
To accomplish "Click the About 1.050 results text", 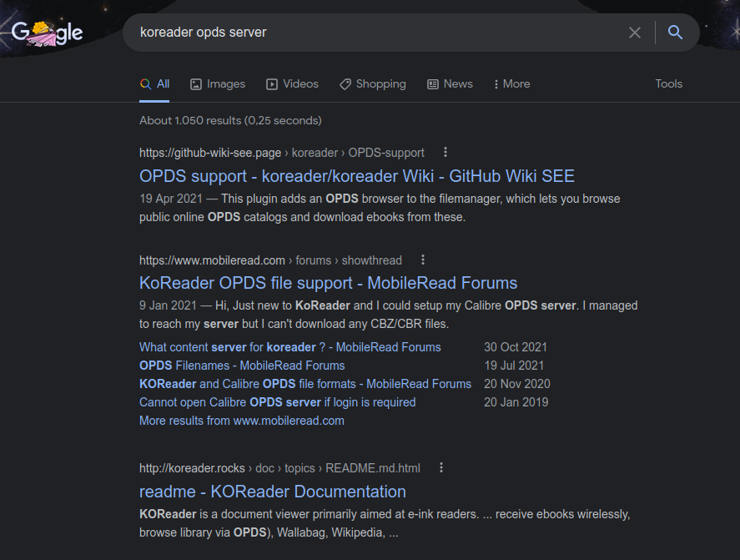I will point(230,120).
